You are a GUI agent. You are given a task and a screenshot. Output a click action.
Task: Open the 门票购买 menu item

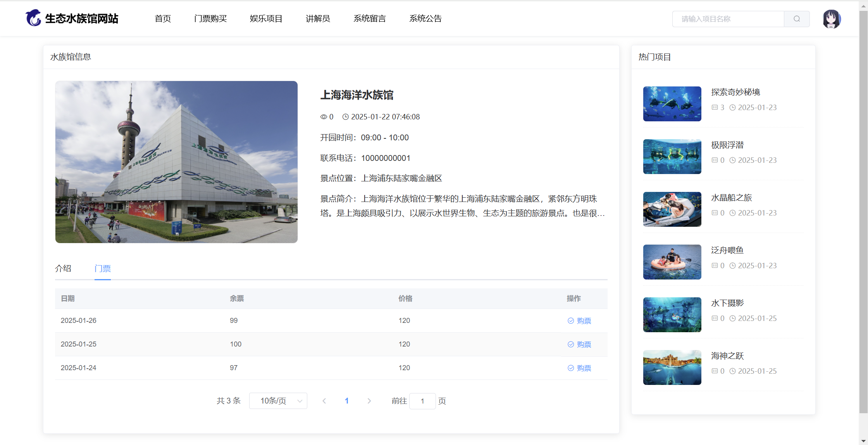(210, 19)
